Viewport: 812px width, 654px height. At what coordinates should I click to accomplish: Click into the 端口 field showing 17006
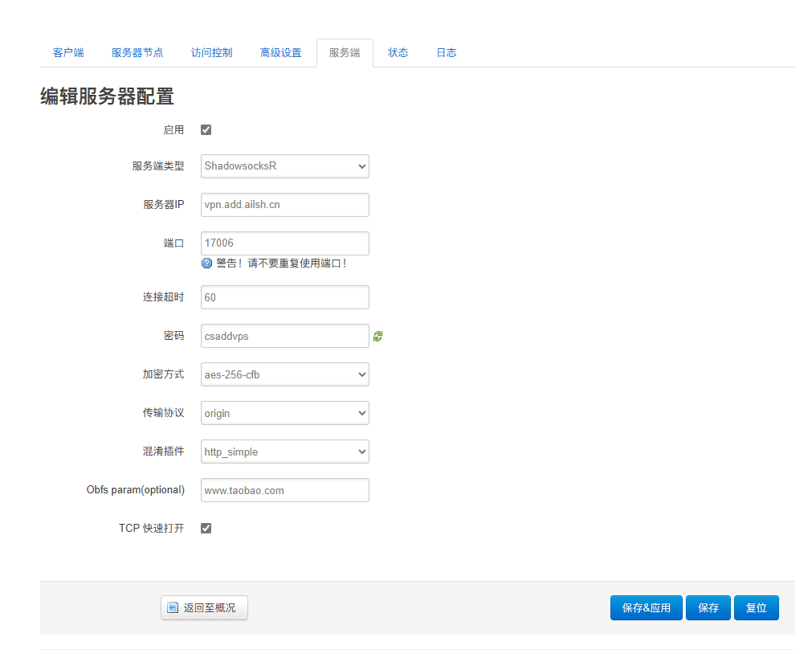pos(284,243)
